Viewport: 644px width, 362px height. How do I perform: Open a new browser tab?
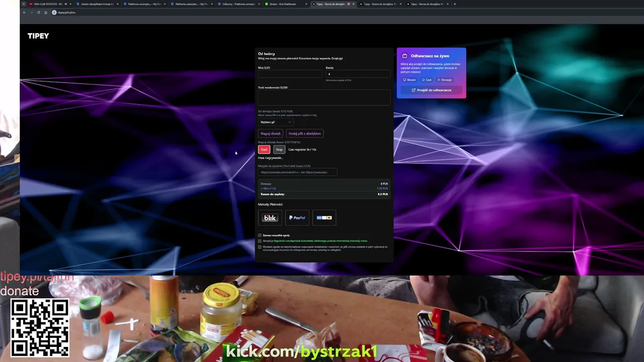click(455, 4)
